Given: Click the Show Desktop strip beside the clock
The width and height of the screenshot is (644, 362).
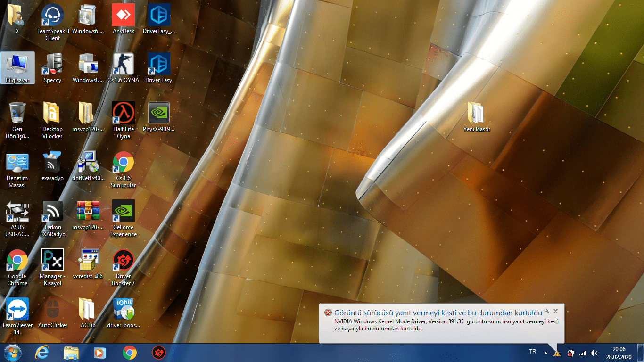Looking at the screenshot, I should (640, 353).
